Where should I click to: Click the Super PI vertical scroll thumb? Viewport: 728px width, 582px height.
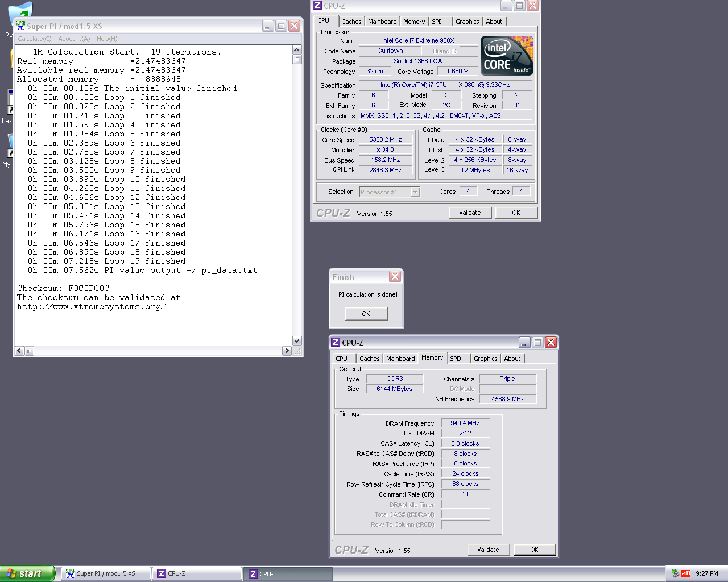click(297, 60)
